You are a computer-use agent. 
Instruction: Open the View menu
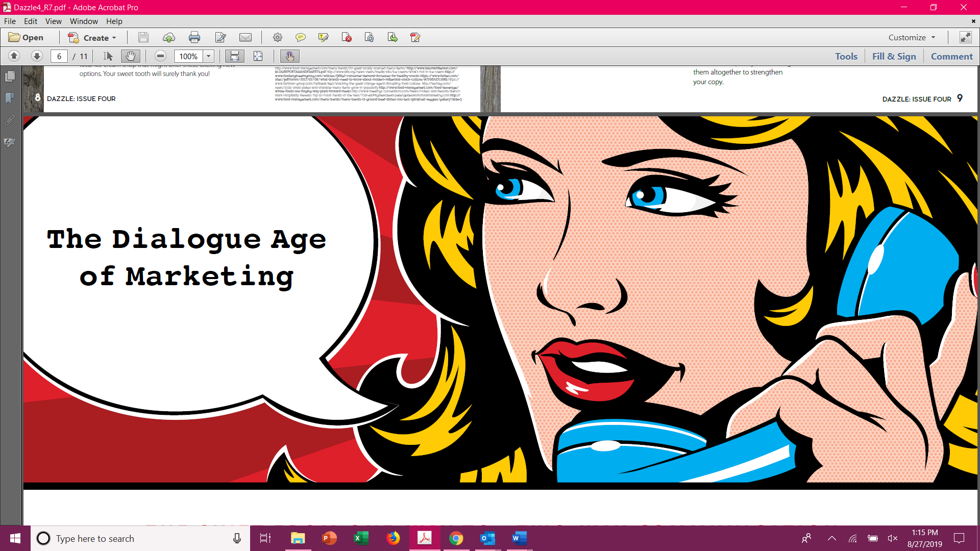(x=53, y=21)
